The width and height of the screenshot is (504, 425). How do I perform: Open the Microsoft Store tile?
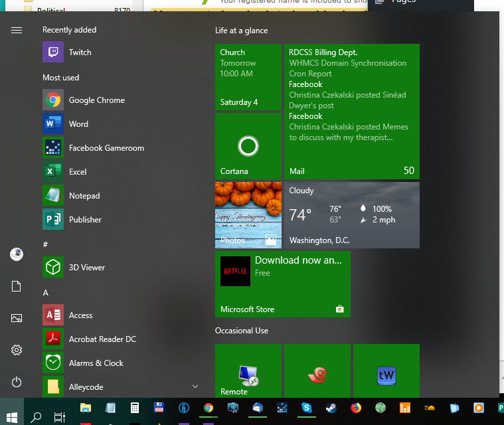coord(283,284)
